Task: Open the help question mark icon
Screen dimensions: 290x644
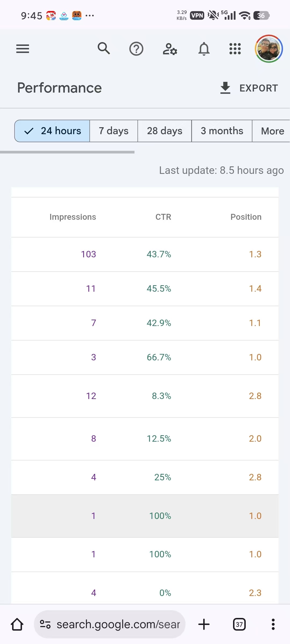Action: [x=136, y=49]
